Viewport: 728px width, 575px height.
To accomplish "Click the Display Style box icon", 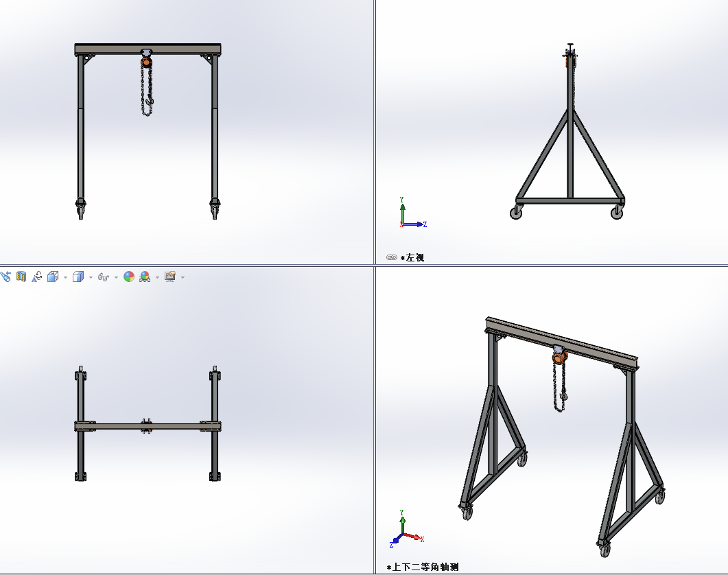I will click(78, 277).
